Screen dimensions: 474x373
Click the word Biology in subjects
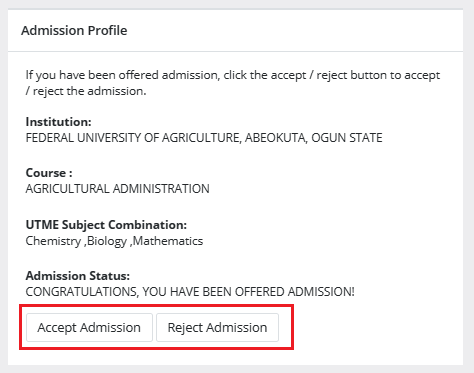pos(107,241)
